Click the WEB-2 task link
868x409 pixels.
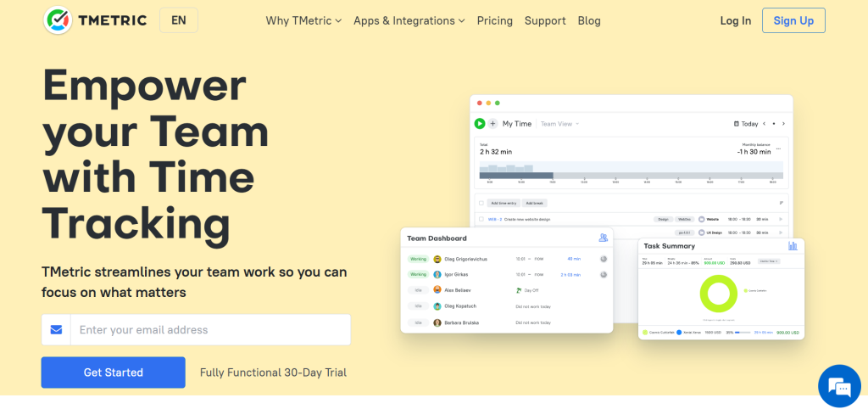(495, 219)
